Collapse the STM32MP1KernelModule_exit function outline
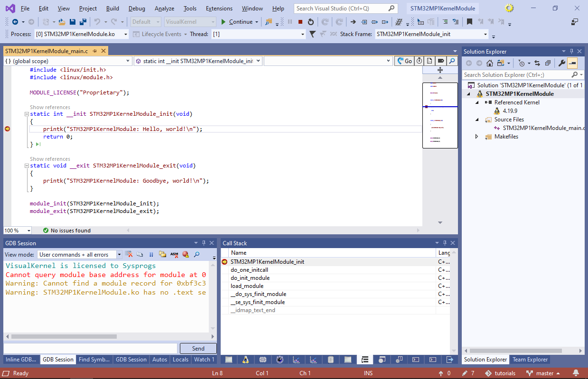The width and height of the screenshot is (588, 379). pos(27,166)
